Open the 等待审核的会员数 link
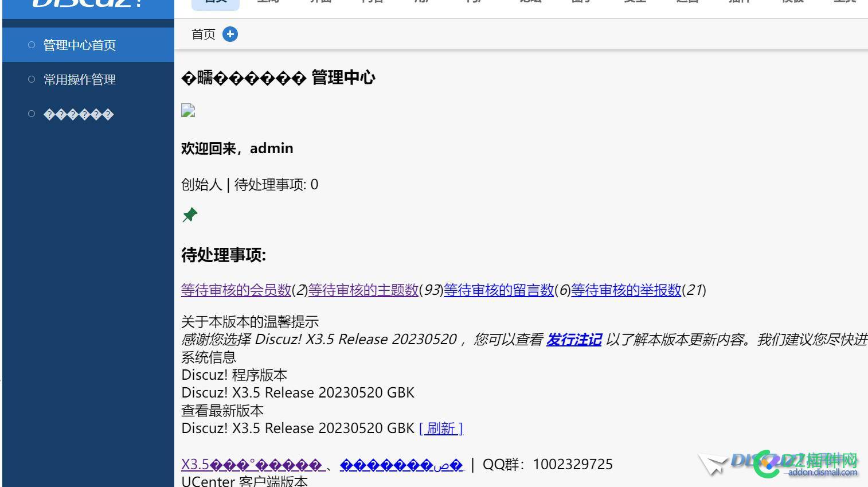 (236, 290)
